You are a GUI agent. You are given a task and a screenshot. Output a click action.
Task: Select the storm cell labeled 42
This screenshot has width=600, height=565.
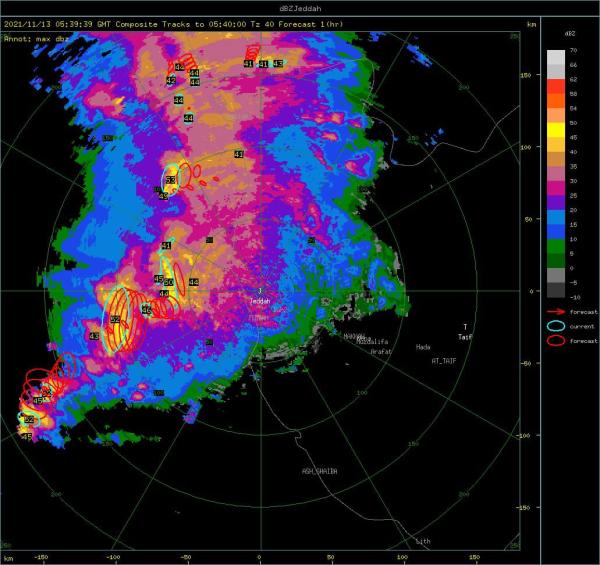click(x=171, y=81)
